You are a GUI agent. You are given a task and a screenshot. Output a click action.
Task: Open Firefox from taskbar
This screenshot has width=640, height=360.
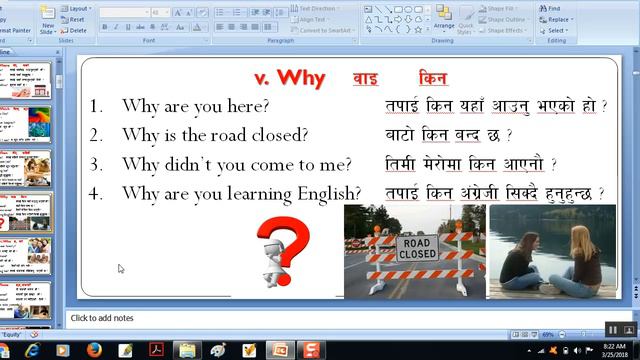94,350
